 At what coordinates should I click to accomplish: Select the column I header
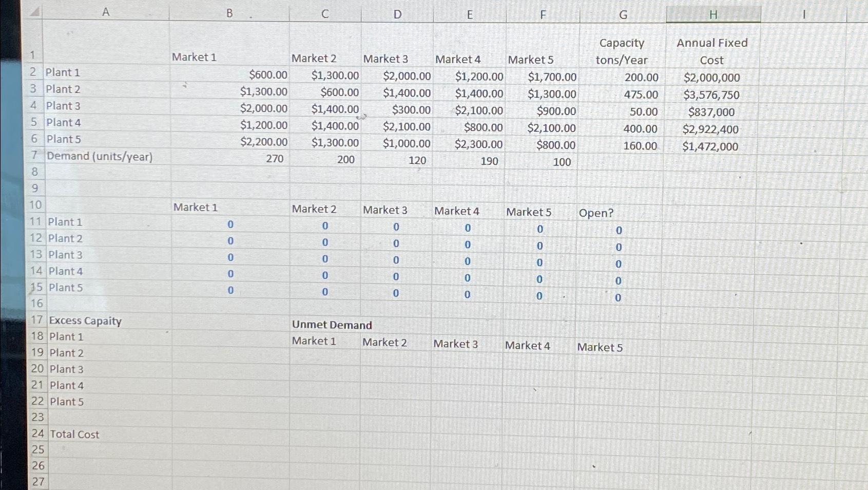[804, 15]
